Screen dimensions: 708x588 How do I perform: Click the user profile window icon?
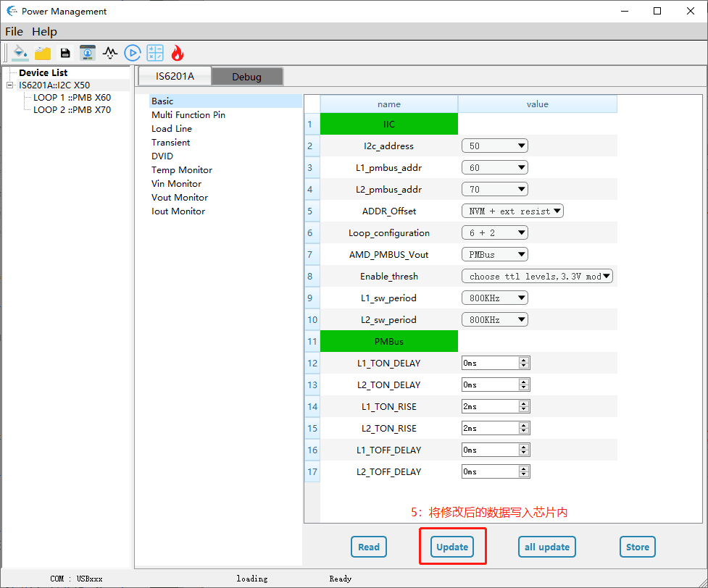tap(88, 53)
